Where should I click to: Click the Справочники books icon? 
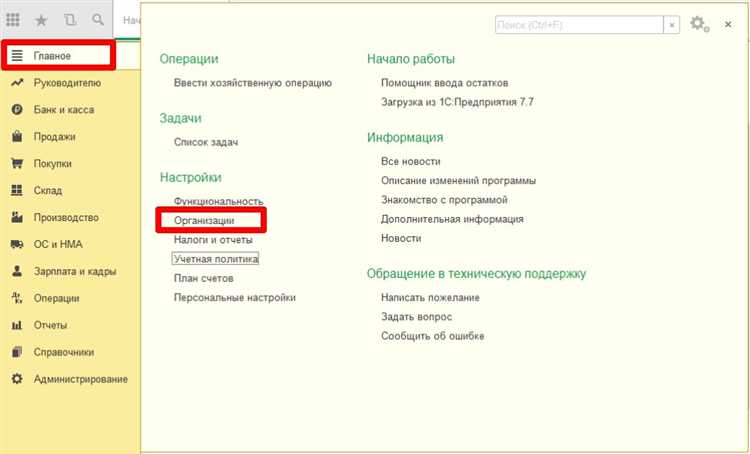coord(17,352)
